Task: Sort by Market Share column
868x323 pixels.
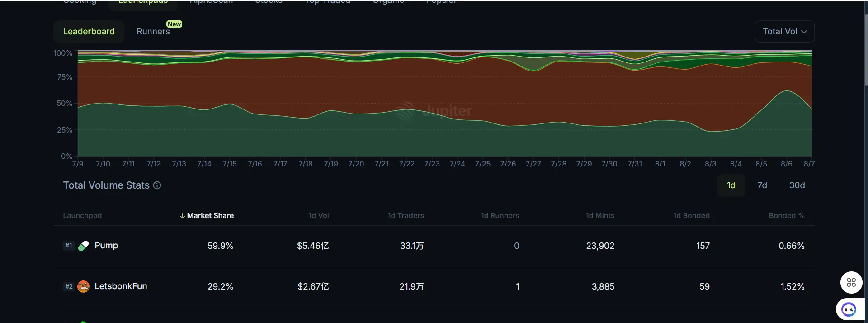Action: click(x=207, y=215)
